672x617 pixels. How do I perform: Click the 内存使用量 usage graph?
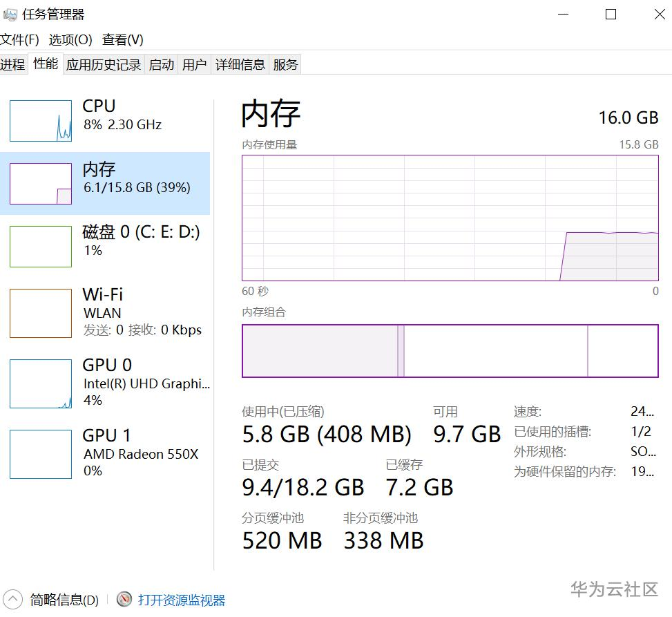450,218
